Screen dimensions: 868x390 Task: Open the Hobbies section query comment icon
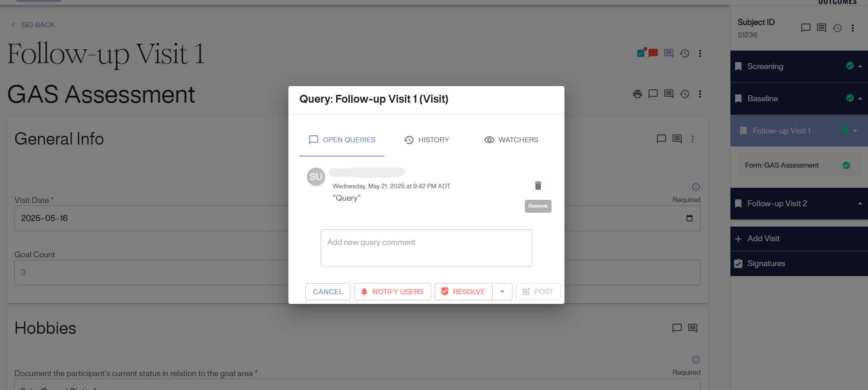click(677, 328)
